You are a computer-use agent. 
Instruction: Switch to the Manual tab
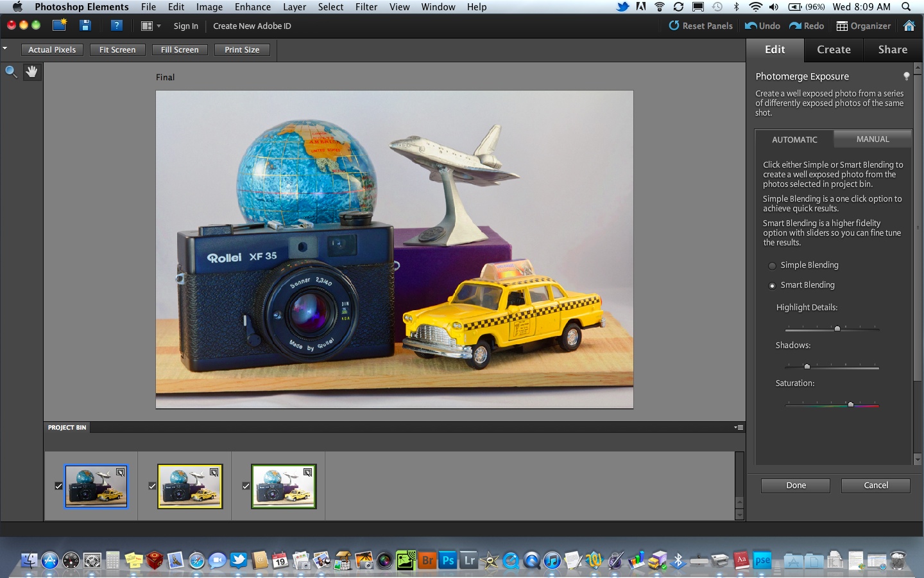(872, 139)
